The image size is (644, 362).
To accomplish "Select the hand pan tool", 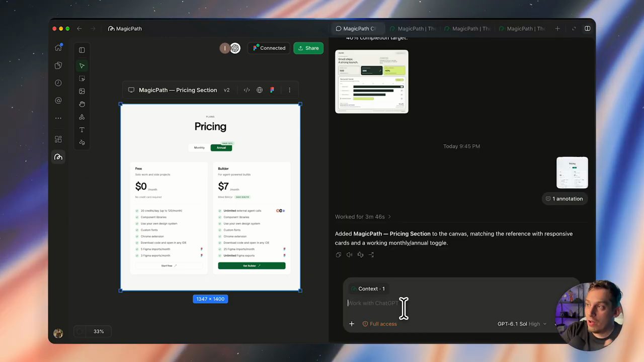I will click(82, 104).
